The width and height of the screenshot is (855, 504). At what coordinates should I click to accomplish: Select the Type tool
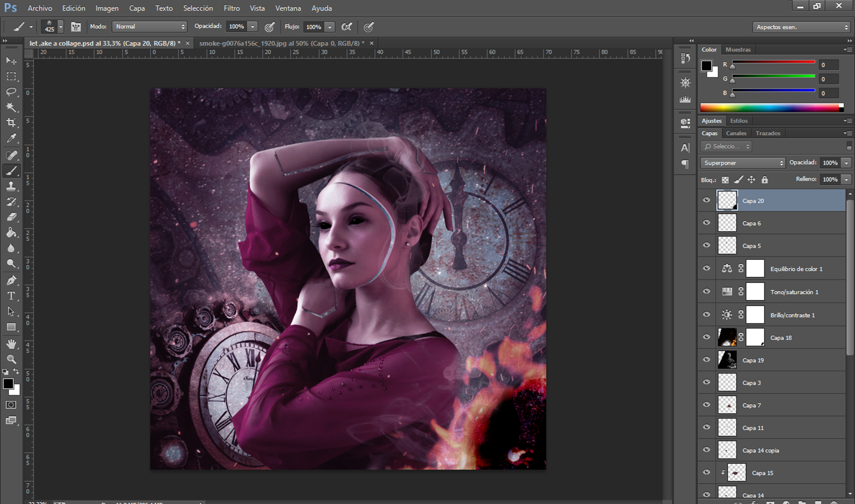11,296
